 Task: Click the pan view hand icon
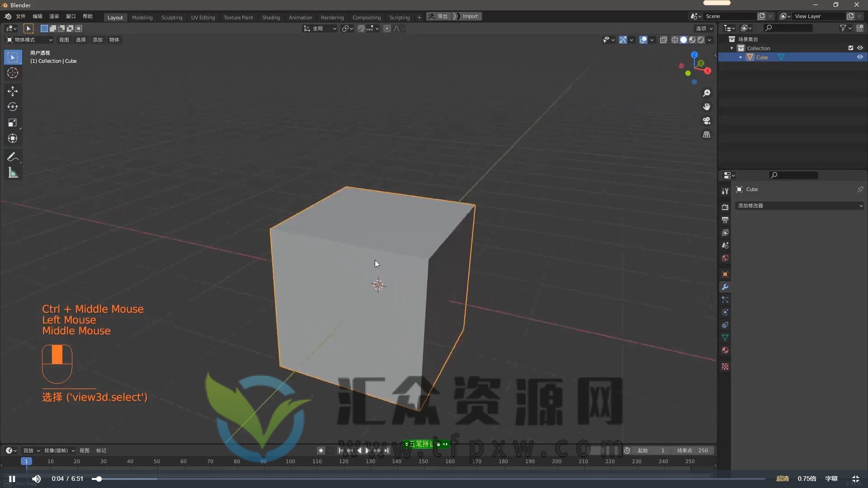pos(707,107)
